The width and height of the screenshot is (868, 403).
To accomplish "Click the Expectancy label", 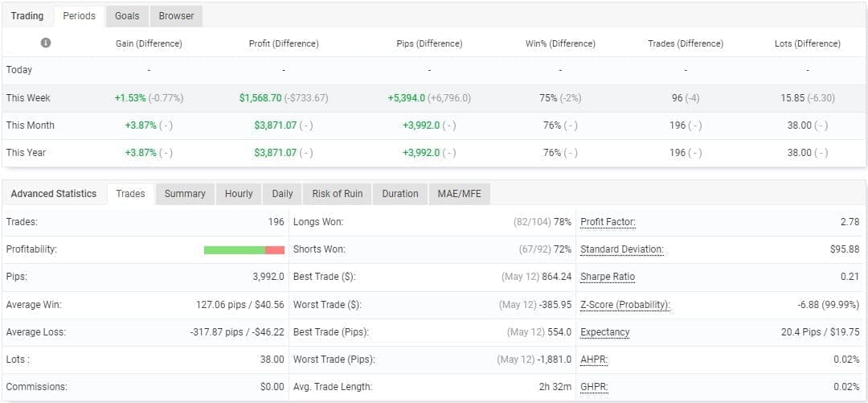I will point(604,332).
